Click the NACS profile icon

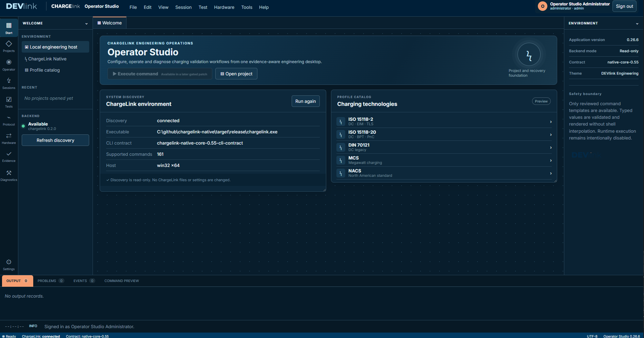click(341, 173)
